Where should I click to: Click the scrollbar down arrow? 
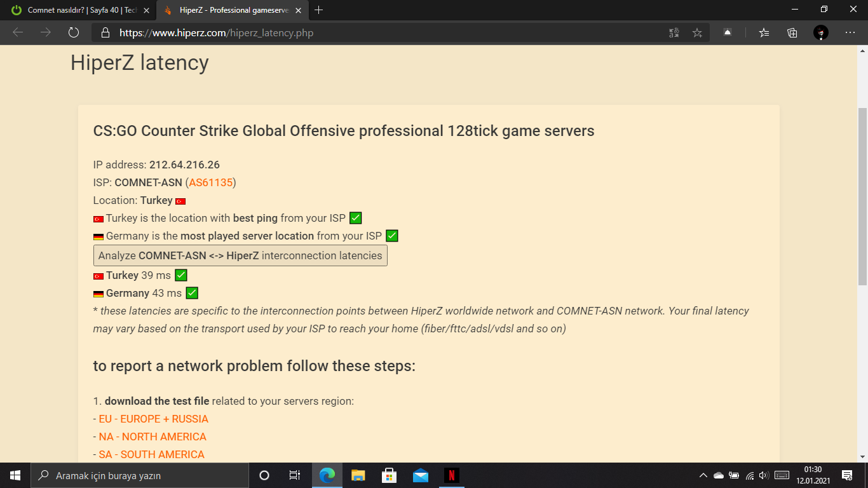(x=862, y=456)
